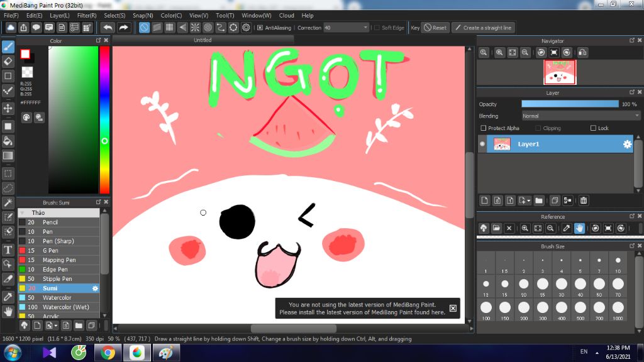644x362 pixels.
Task: Select the Eraser tool
Action: (8, 62)
